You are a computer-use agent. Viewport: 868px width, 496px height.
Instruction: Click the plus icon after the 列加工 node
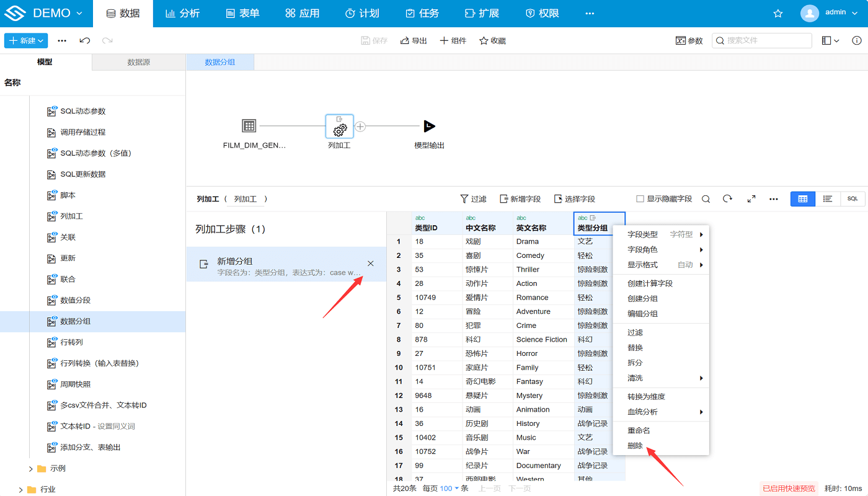pos(360,126)
